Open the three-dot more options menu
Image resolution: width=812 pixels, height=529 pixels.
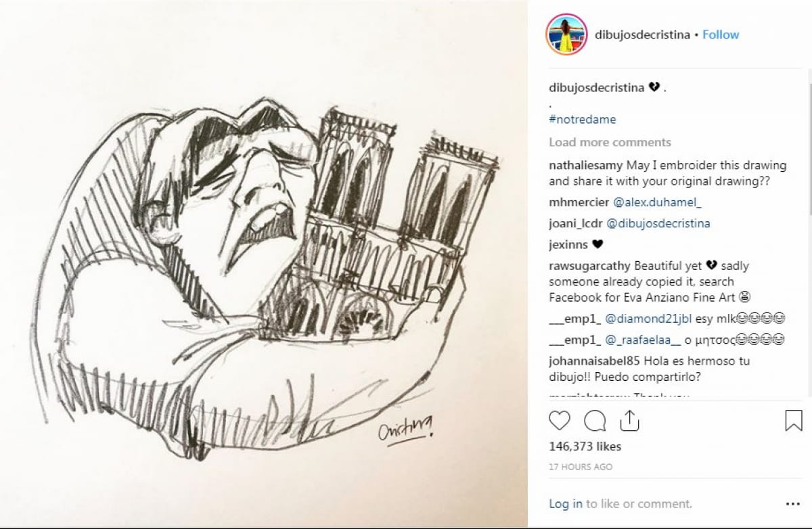coord(793,504)
